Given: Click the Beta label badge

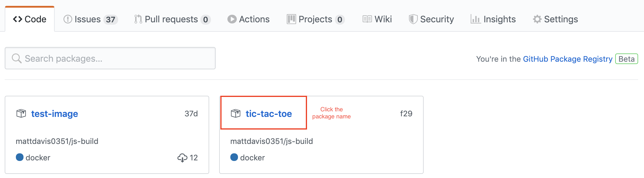Looking at the screenshot, I should 626,59.
